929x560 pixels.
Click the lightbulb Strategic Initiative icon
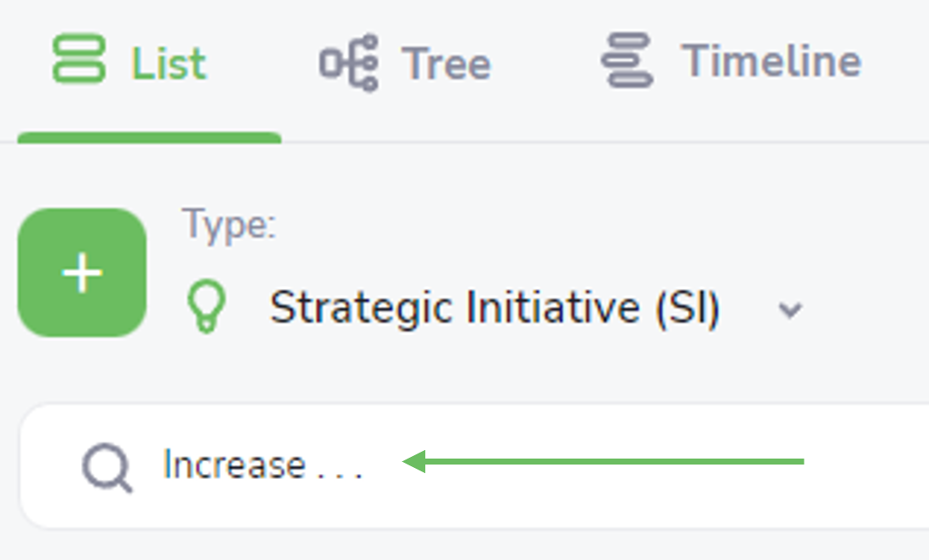206,306
